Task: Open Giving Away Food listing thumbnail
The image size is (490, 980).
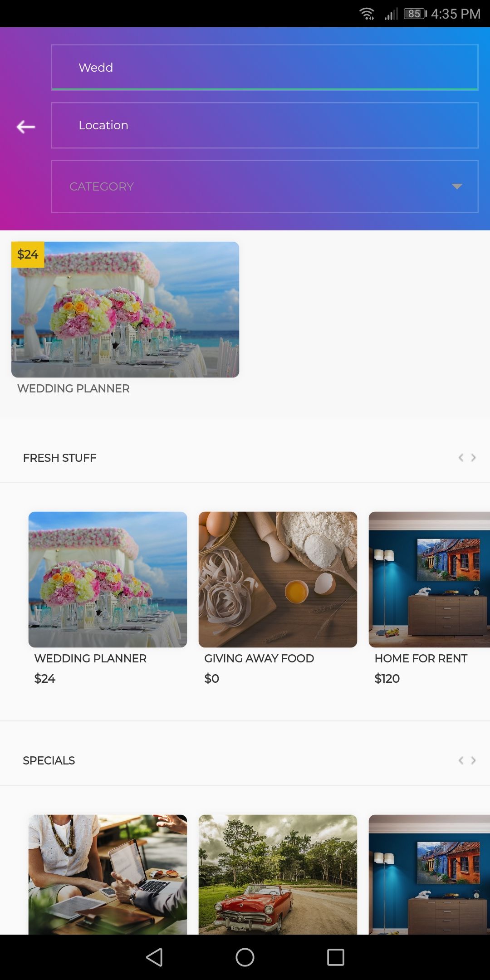Action: pyautogui.click(x=278, y=579)
